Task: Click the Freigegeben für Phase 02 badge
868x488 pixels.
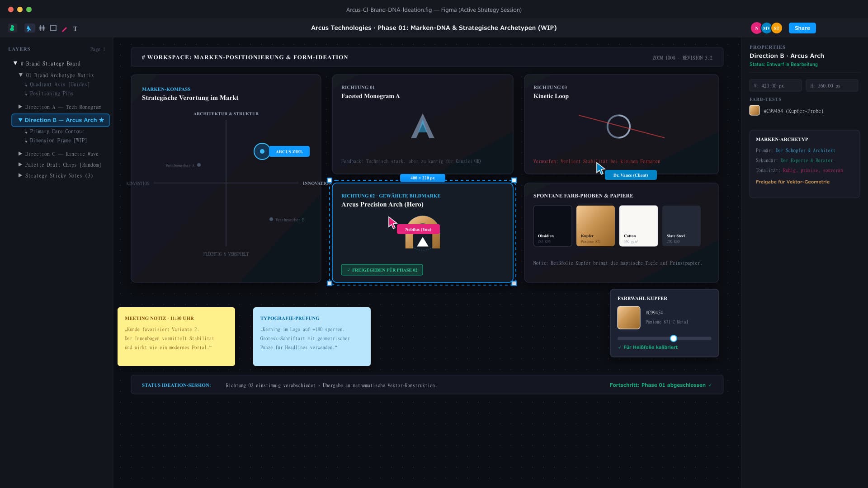Action: 382,270
